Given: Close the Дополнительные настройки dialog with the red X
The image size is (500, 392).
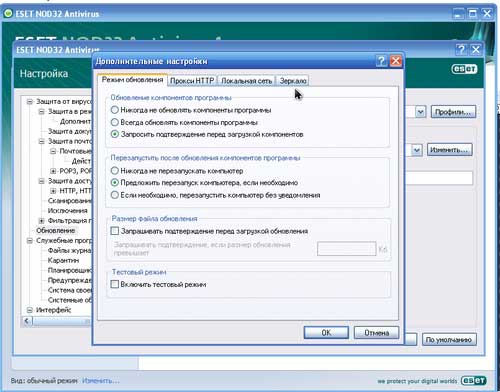Looking at the screenshot, I should click(x=396, y=61).
